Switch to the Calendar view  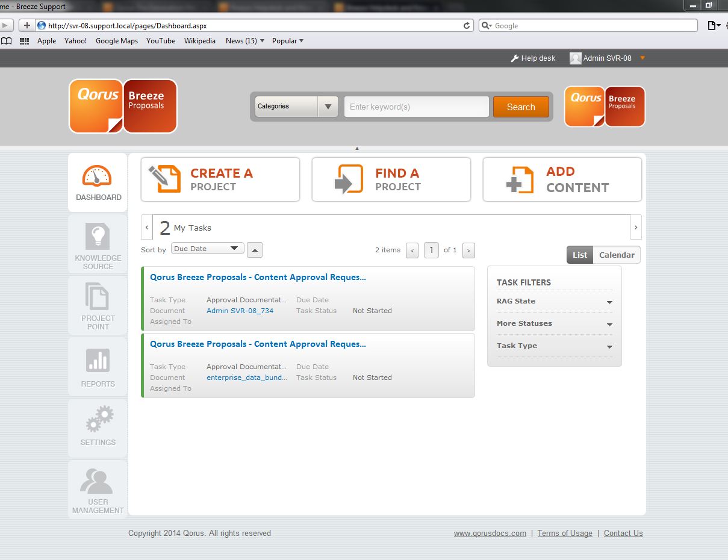(617, 255)
